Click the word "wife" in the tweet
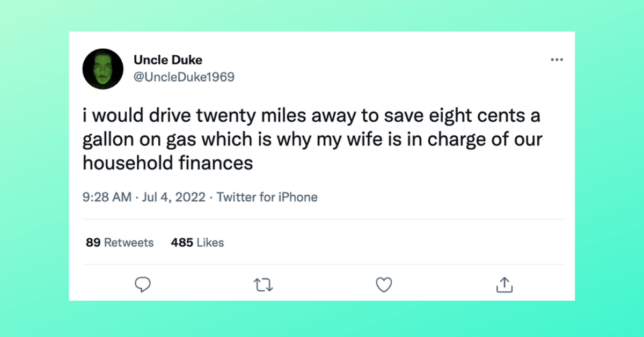 (393, 138)
